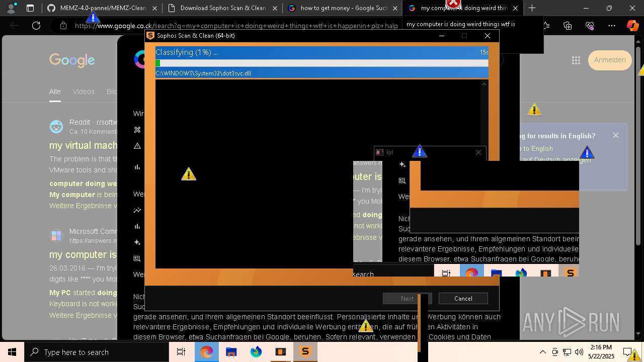Open File Explorer from the taskbar
The image size is (644, 362).
pos(231,352)
